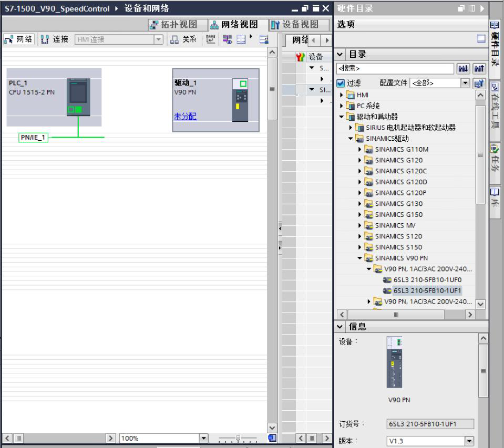The image size is (504, 448).
Task: Expand the SINAMICS G110M tree node
Action: coord(359,149)
